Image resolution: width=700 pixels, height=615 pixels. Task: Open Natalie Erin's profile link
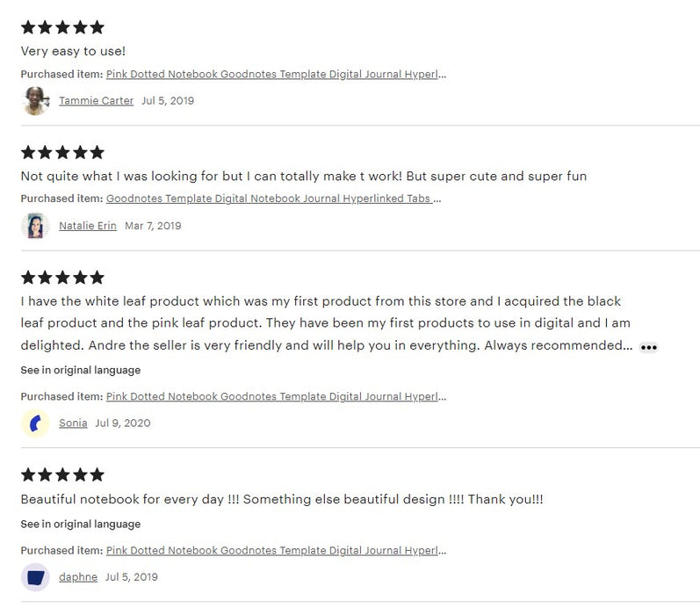[x=88, y=226]
